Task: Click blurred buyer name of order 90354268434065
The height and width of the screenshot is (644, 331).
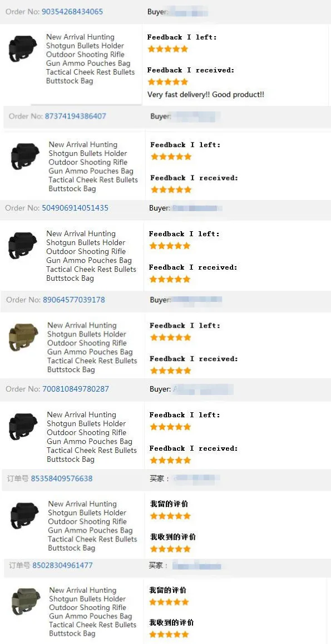Action: [189, 12]
